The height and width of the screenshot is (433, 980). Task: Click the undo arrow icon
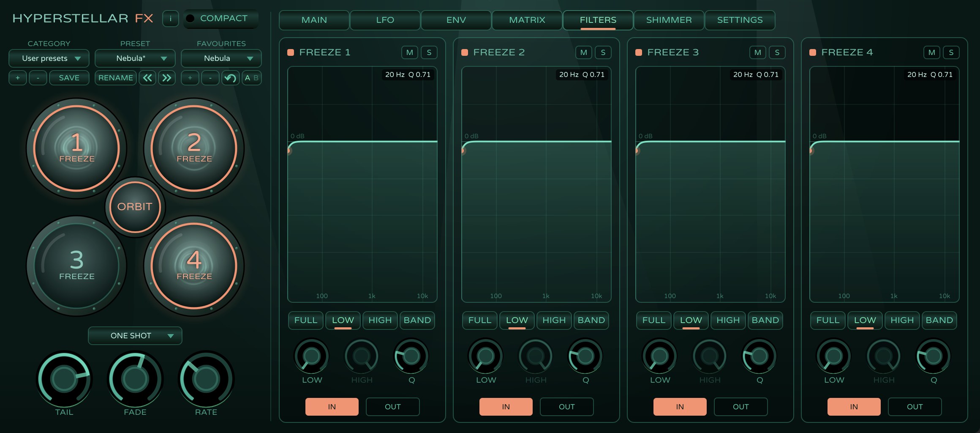pyautogui.click(x=230, y=78)
